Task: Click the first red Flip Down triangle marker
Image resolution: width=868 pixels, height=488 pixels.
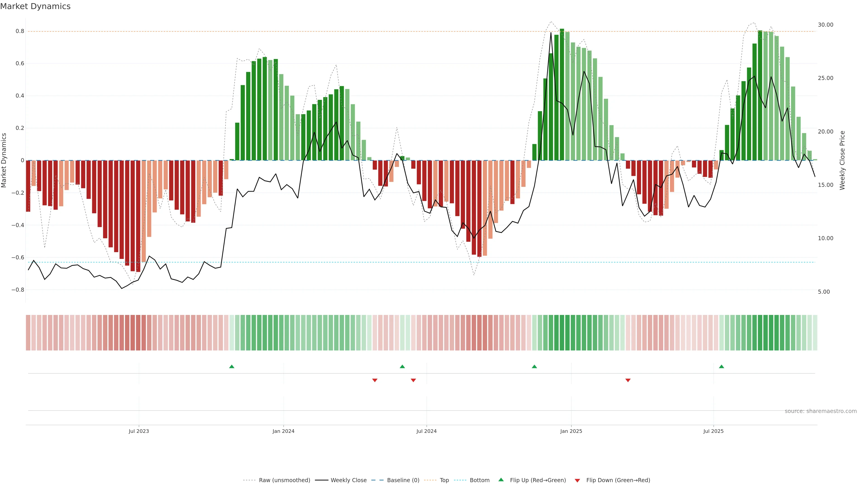Action: pyautogui.click(x=375, y=380)
